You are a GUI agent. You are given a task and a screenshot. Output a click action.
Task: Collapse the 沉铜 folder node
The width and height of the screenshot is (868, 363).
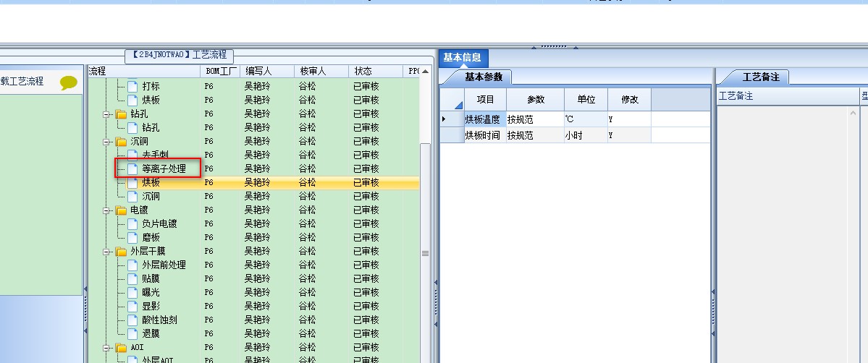tap(106, 142)
